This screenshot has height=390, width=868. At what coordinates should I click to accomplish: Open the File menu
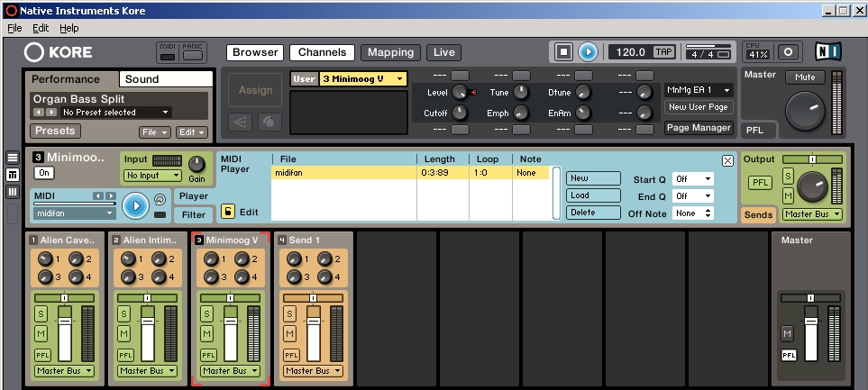[14, 28]
